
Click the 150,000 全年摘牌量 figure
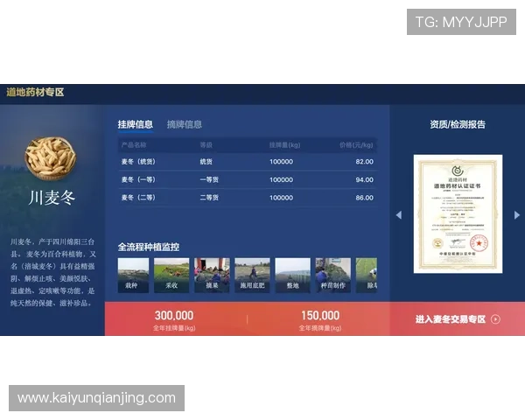[x=320, y=316]
